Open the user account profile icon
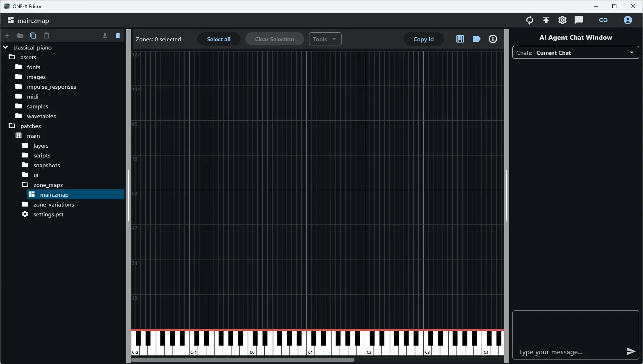 [628, 20]
